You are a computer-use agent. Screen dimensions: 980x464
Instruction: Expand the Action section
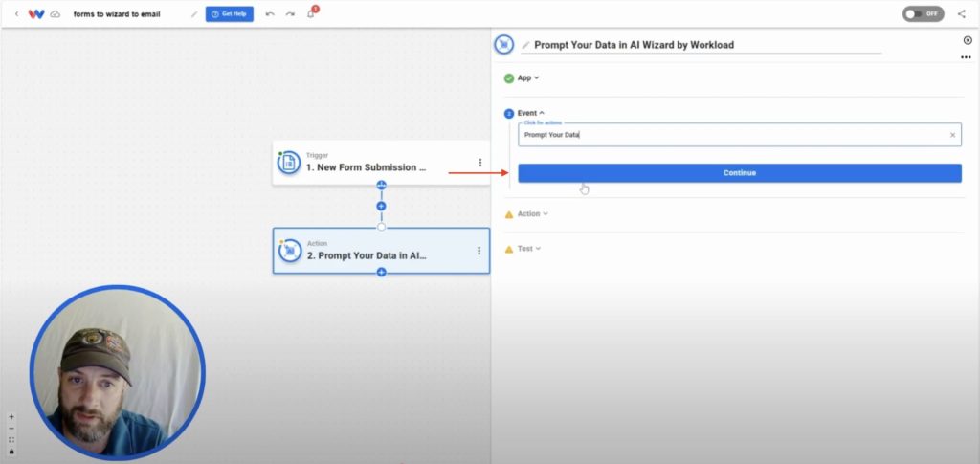532,213
